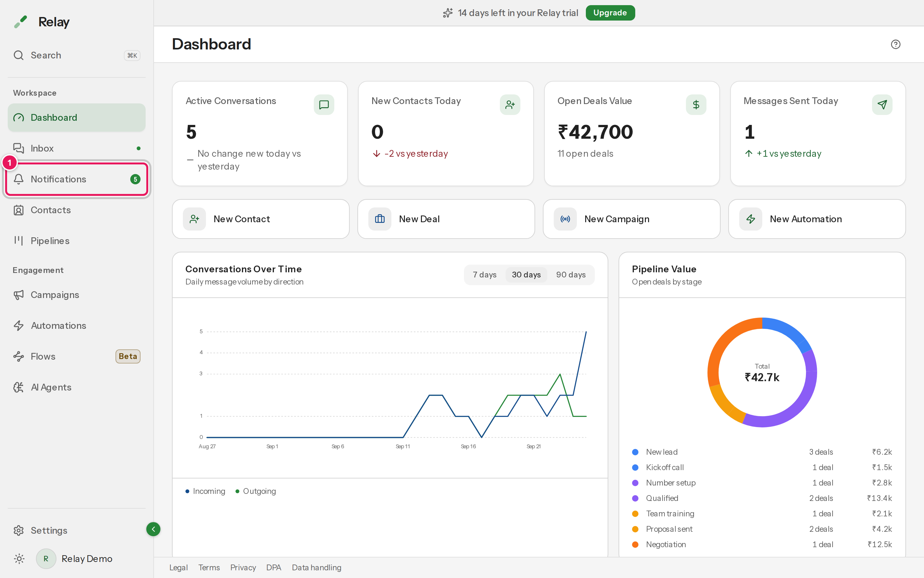Collapse the sidebar with the green chevron
Image resolution: width=924 pixels, height=578 pixels.
[x=153, y=530]
